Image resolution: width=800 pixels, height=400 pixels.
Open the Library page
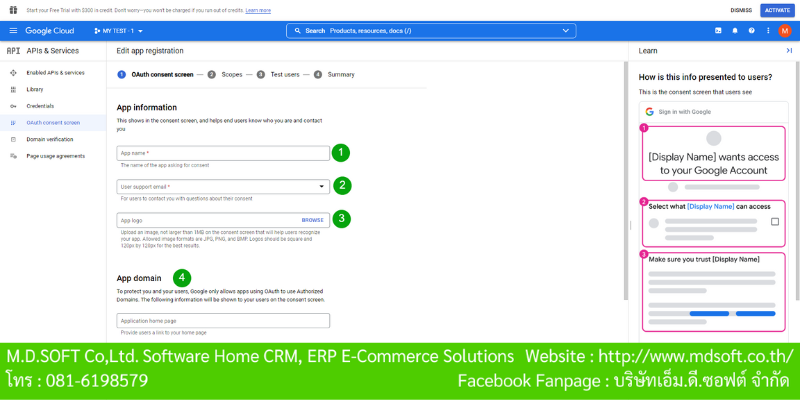[35, 89]
